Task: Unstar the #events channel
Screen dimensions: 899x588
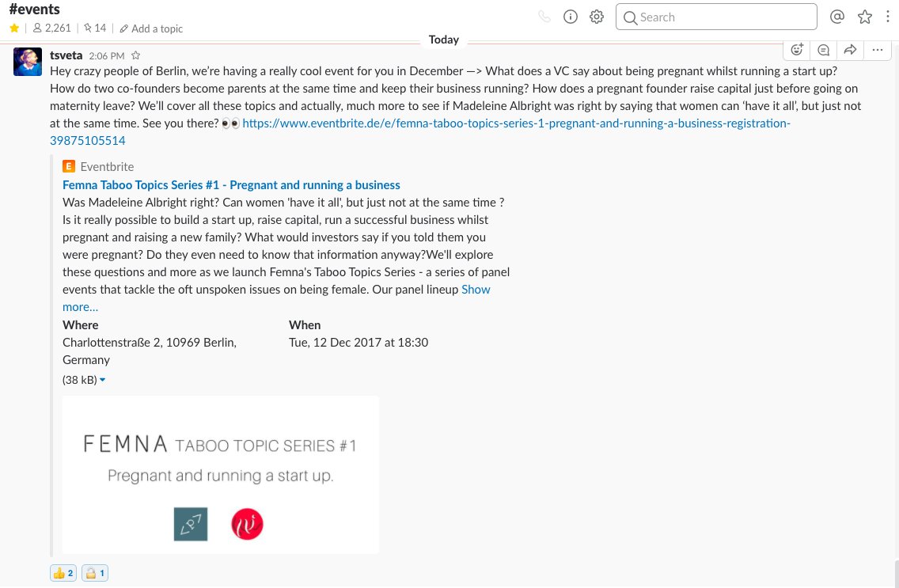Action: coord(14,28)
